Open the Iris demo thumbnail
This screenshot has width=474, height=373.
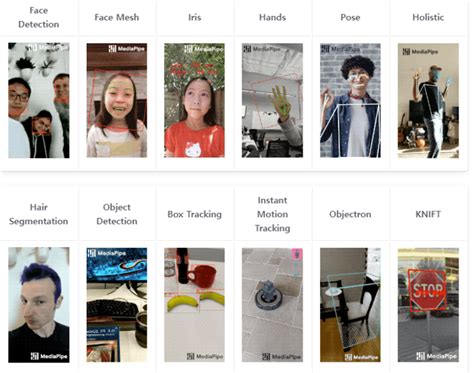click(194, 100)
